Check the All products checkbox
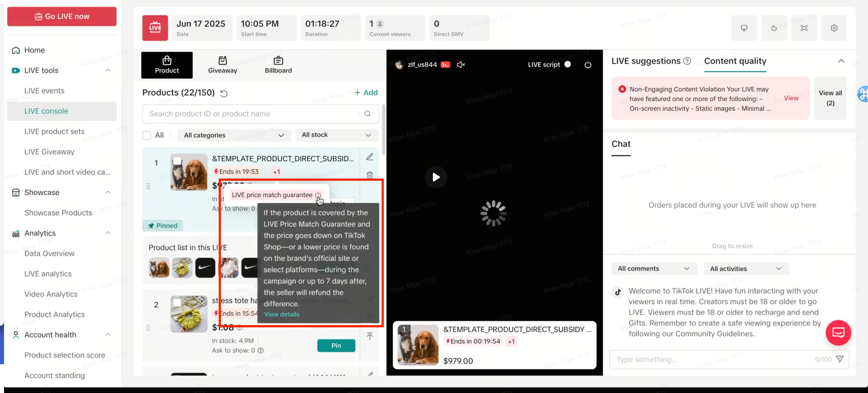The height and width of the screenshot is (393, 868). pos(147,135)
